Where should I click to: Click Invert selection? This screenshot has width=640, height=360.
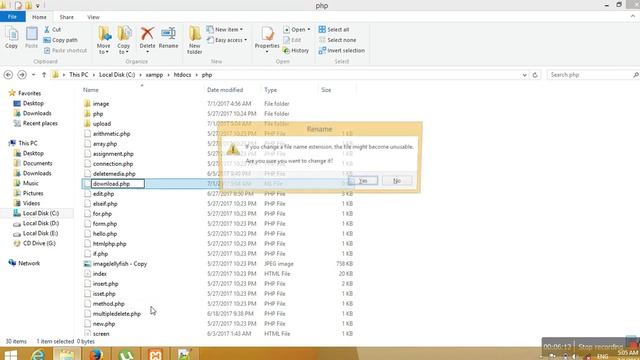(x=342, y=50)
